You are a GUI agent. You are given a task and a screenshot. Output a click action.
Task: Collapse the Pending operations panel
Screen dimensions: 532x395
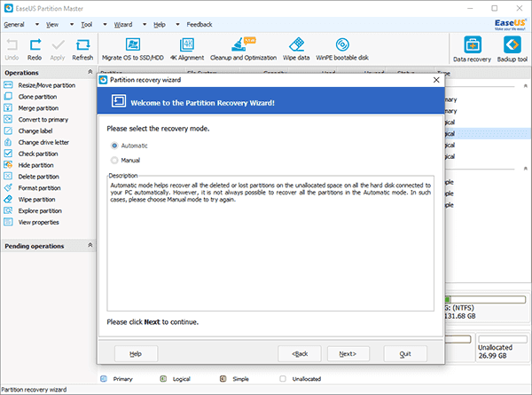[x=90, y=245]
